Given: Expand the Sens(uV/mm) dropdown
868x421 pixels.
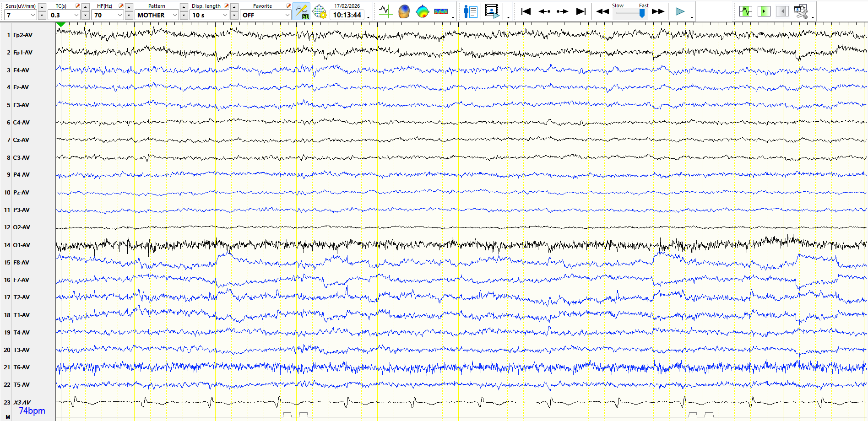Looking at the screenshot, I should point(33,15).
